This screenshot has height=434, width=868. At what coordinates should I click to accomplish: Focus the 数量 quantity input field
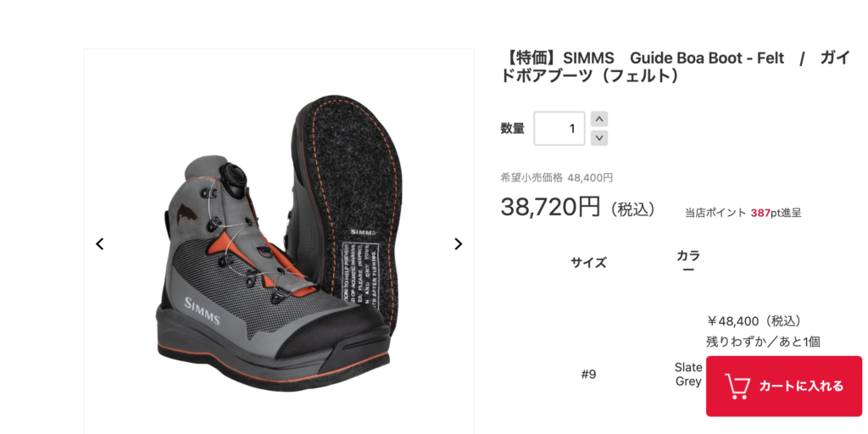point(559,129)
